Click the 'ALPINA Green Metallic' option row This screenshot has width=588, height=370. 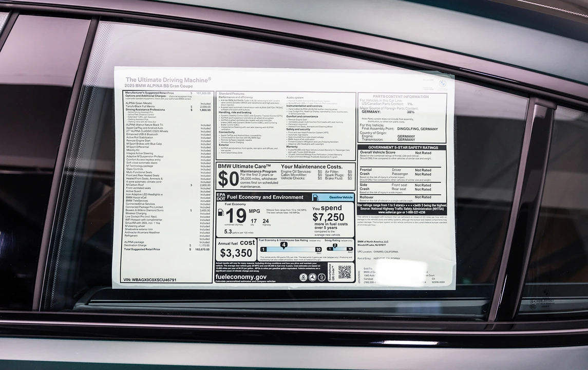point(167,103)
